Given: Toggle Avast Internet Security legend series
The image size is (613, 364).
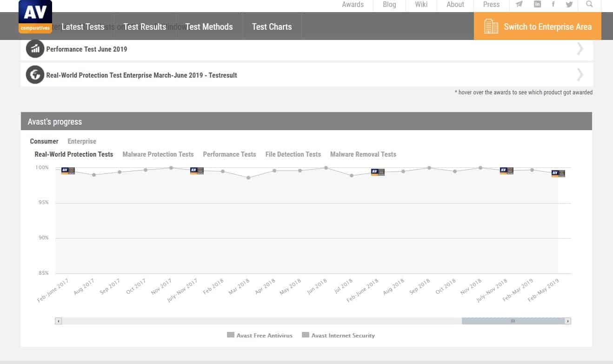Looking at the screenshot, I should [338, 335].
